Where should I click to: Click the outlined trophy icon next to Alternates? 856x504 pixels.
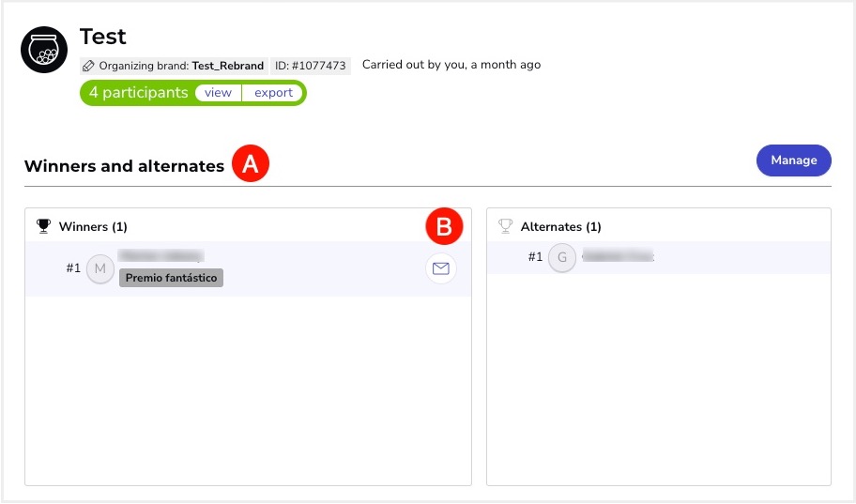pyautogui.click(x=506, y=226)
